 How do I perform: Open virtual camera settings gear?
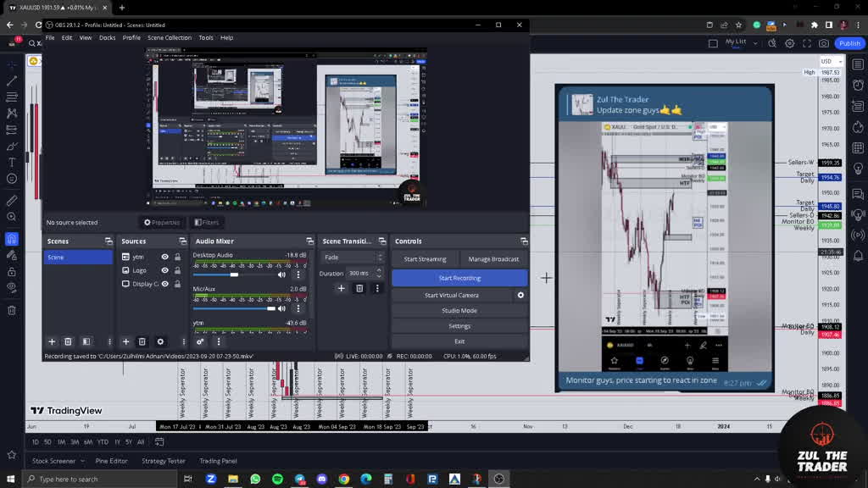coord(520,295)
